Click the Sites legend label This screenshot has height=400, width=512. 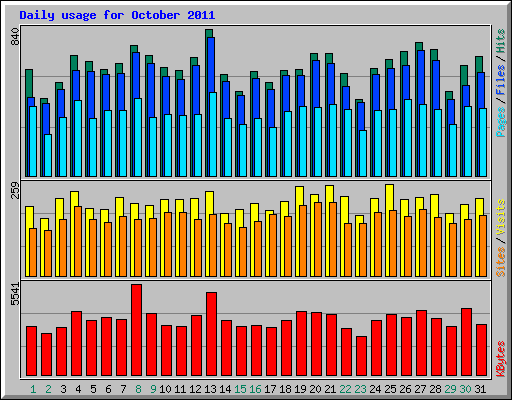(500, 262)
